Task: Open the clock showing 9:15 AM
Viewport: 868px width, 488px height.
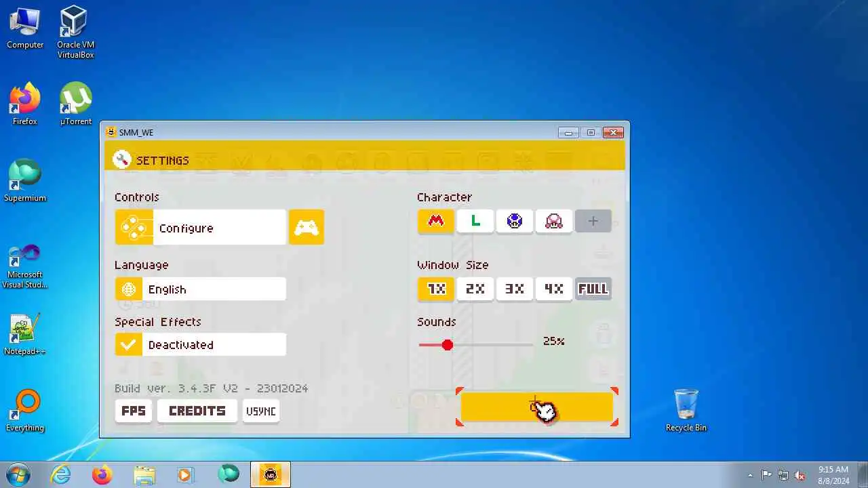Action: (833, 475)
